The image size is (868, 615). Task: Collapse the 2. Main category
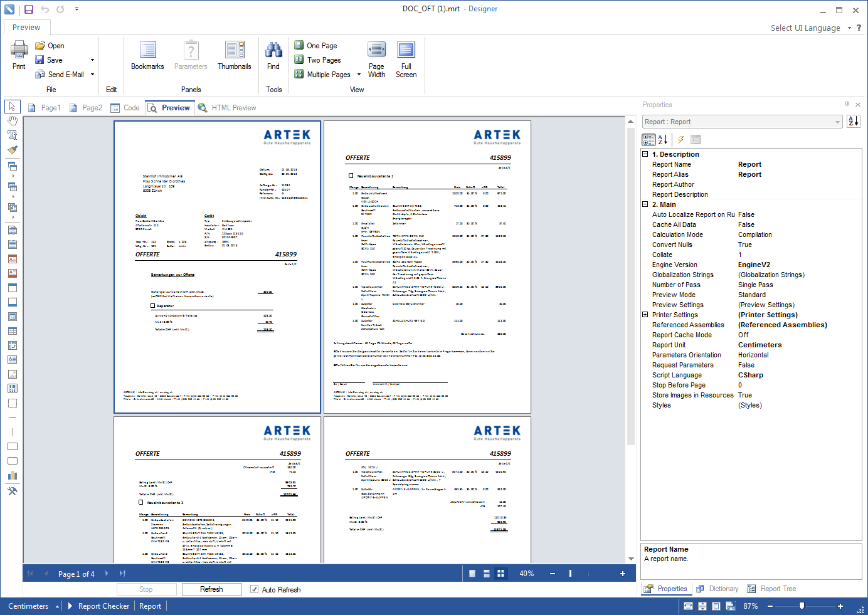(x=645, y=204)
